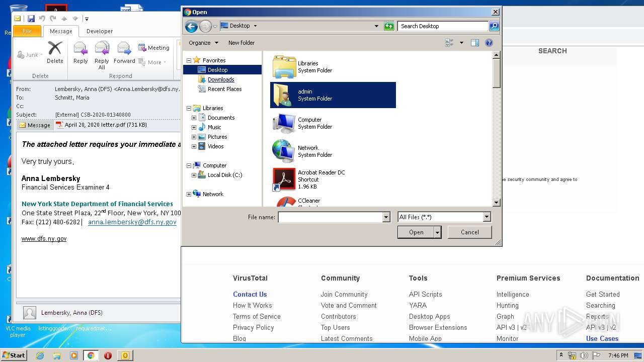Expand Local Disk (C:) node
644x362 pixels.
[x=194, y=175]
